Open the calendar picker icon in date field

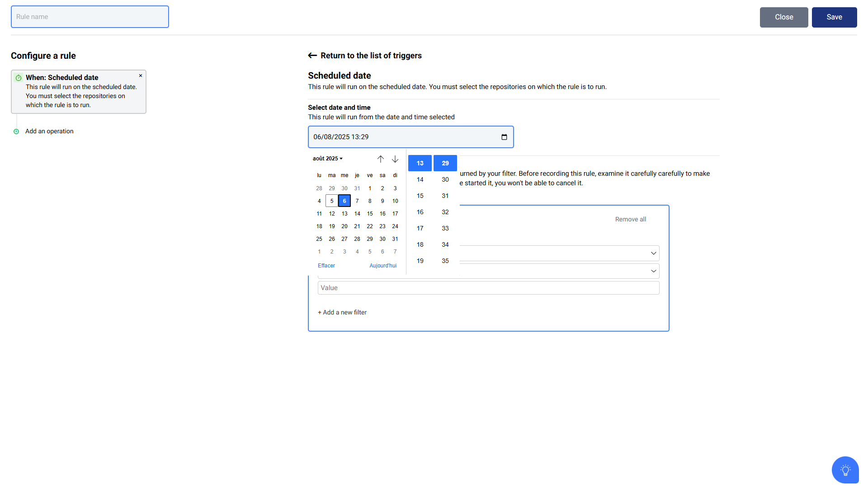coord(504,137)
